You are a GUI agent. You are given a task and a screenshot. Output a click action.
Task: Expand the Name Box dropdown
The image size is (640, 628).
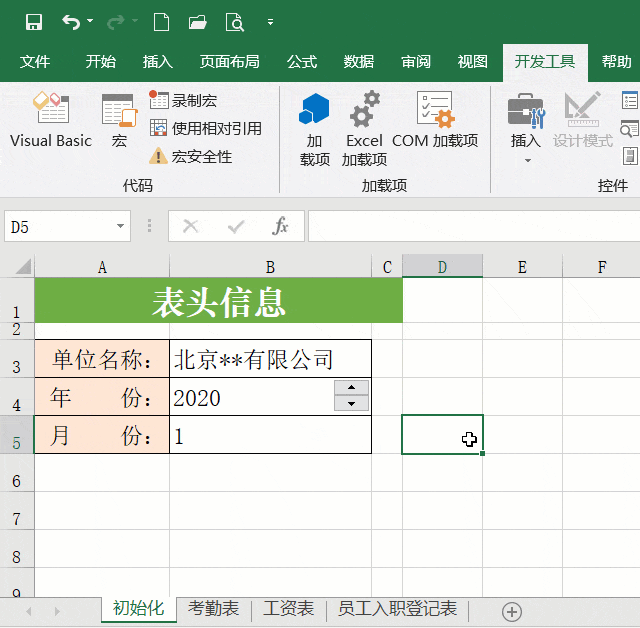point(121,227)
